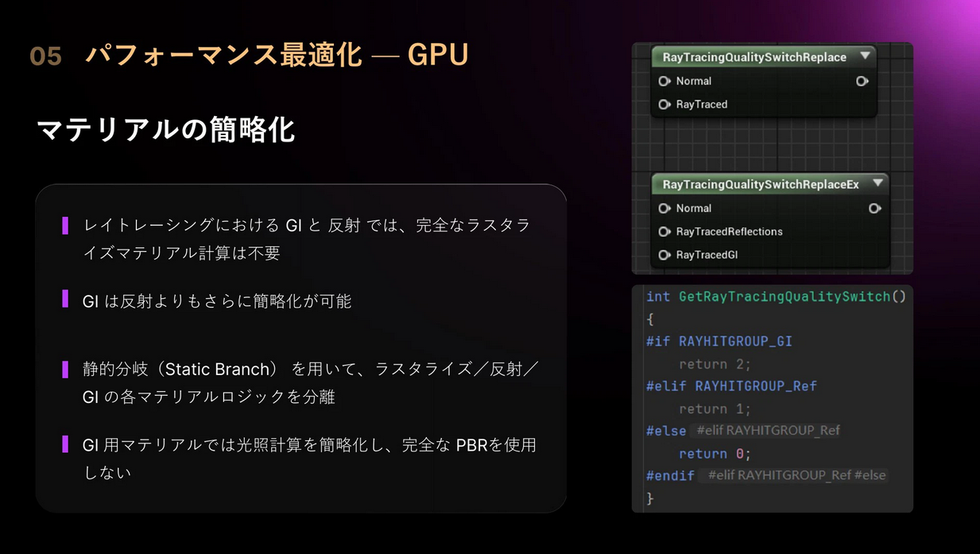980x554 pixels.
Task: Click the RayTraced input pin
Action: tap(664, 104)
